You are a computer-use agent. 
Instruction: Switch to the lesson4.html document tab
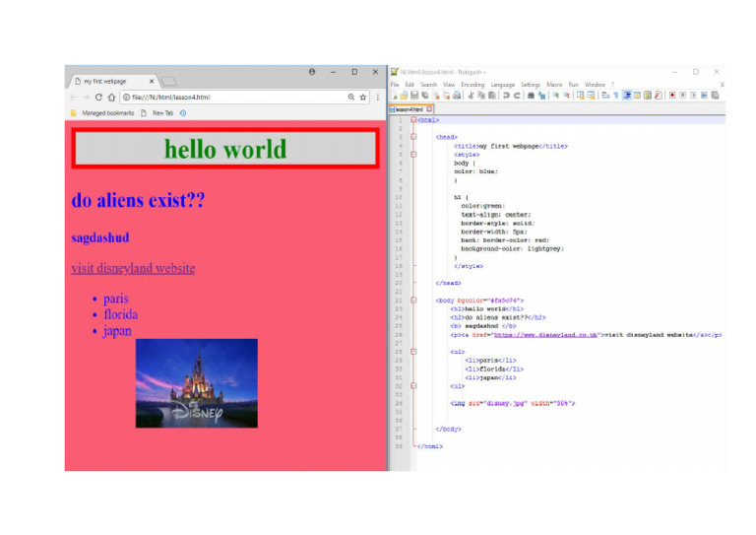[409, 108]
